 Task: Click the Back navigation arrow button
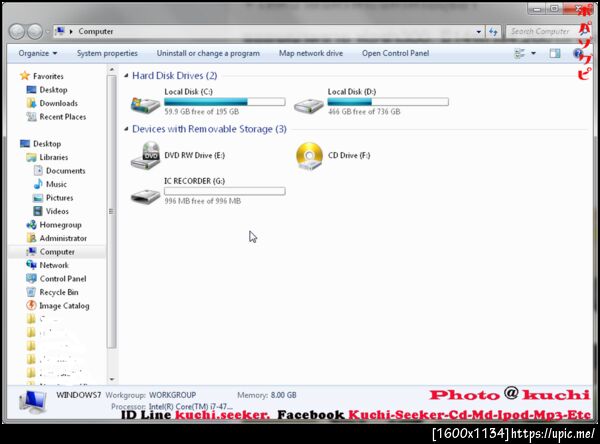(17, 31)
